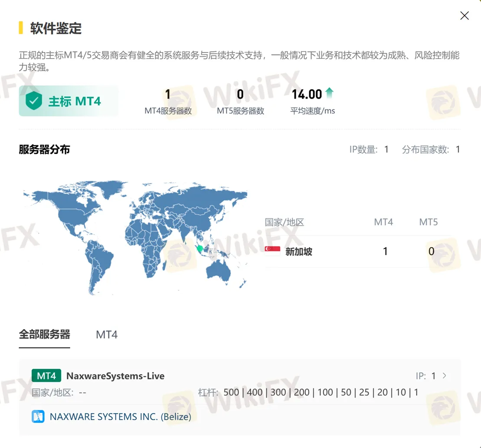This screenshot has width=481, height=448.
Task: Click the 软件鉴定 title heading
Action: pyautogui.click(x=56, y=28)
